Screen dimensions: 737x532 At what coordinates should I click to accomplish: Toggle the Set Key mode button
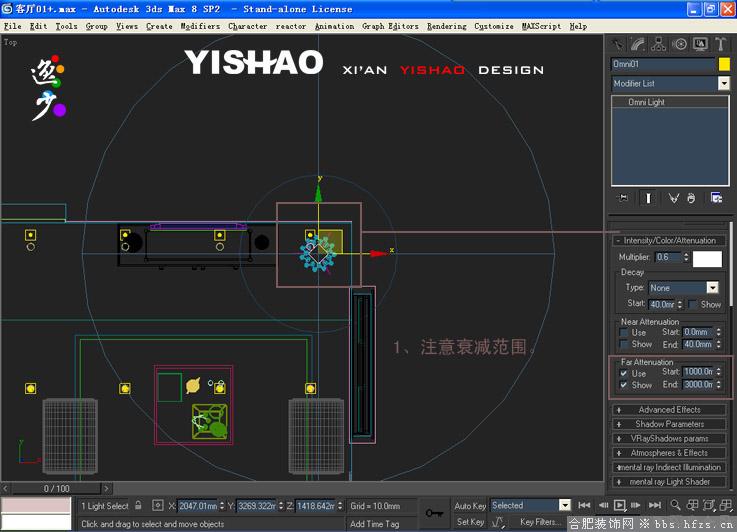470,522
